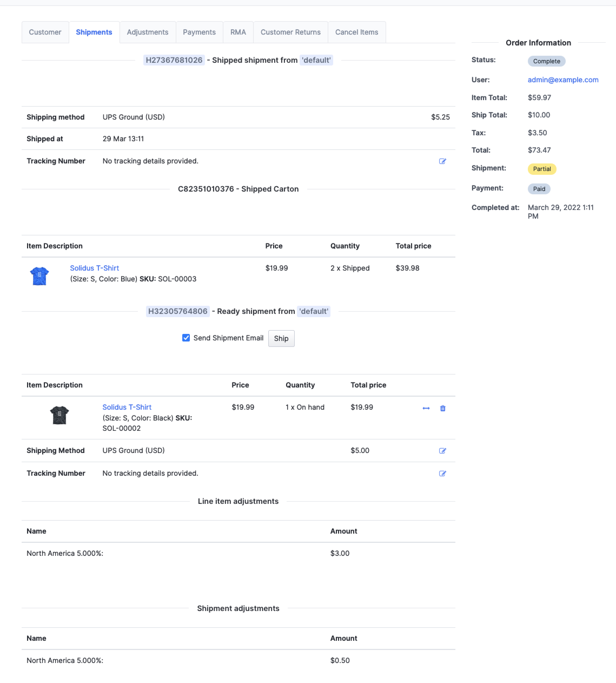
Task: Go to Payments tab
Action: (199, 32)
